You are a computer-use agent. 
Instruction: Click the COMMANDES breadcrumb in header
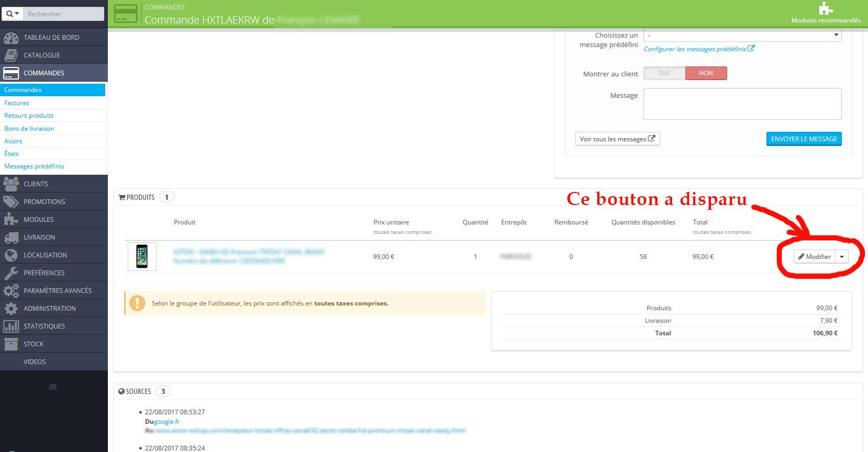click(164, 7)
